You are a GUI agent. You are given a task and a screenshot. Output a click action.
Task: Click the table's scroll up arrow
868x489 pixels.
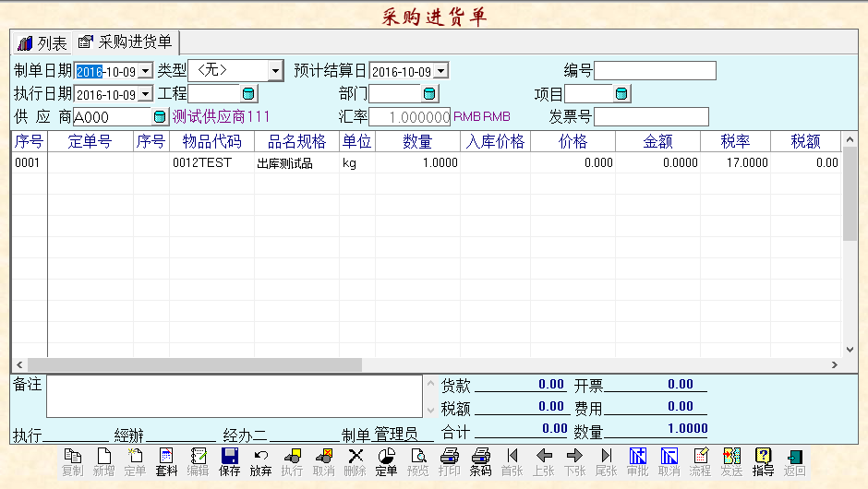click(x=850, y=139)
